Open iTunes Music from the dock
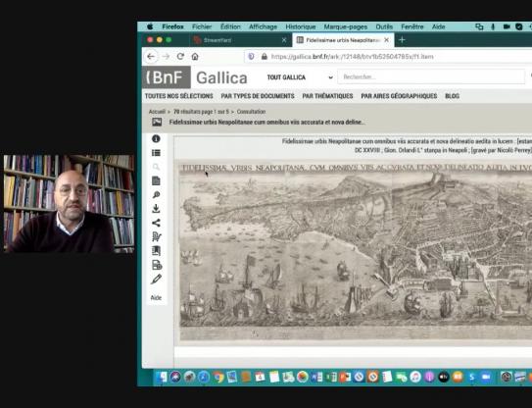This screenshot has width=532, height=408. pos(415,377)
